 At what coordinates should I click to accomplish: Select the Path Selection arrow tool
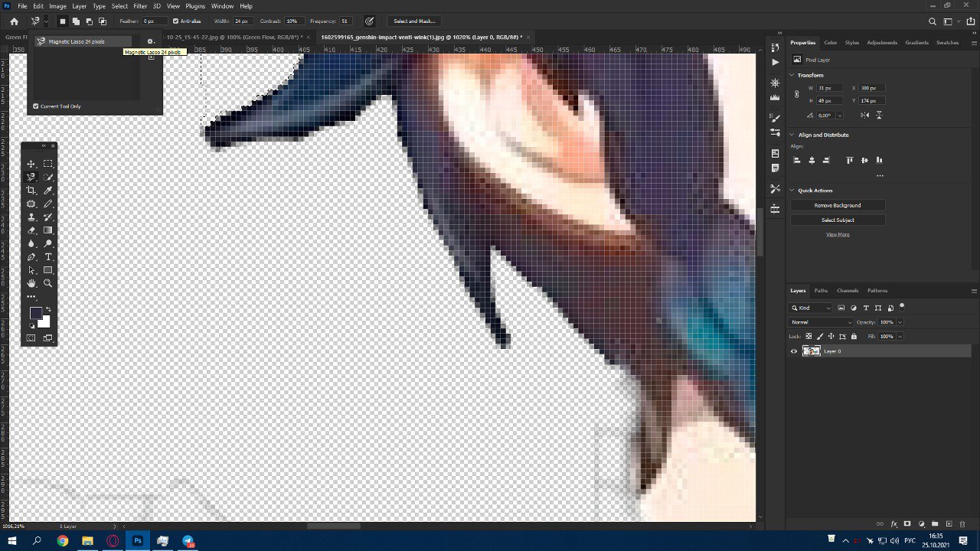[x=31, y=270]
